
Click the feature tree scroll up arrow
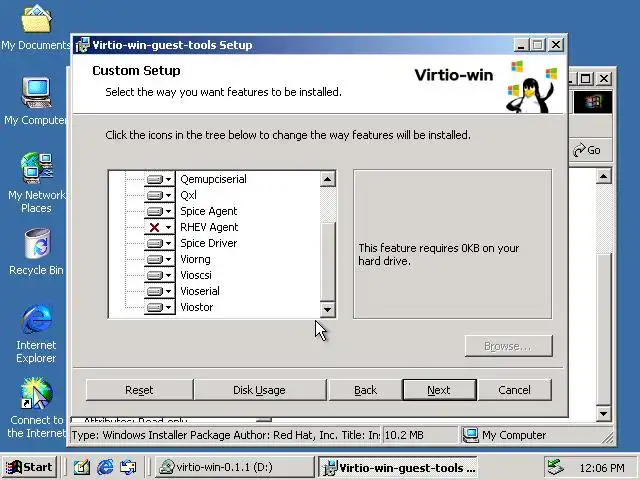[x=327, y=179]
